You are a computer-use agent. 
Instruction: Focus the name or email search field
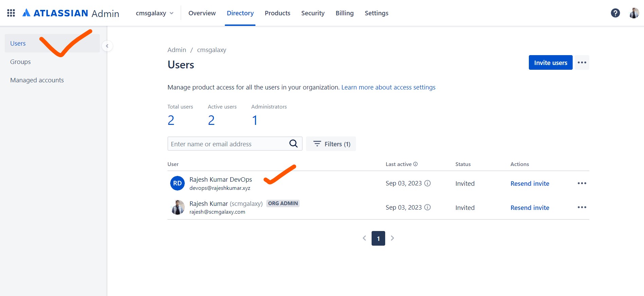[x=228, y=144]
